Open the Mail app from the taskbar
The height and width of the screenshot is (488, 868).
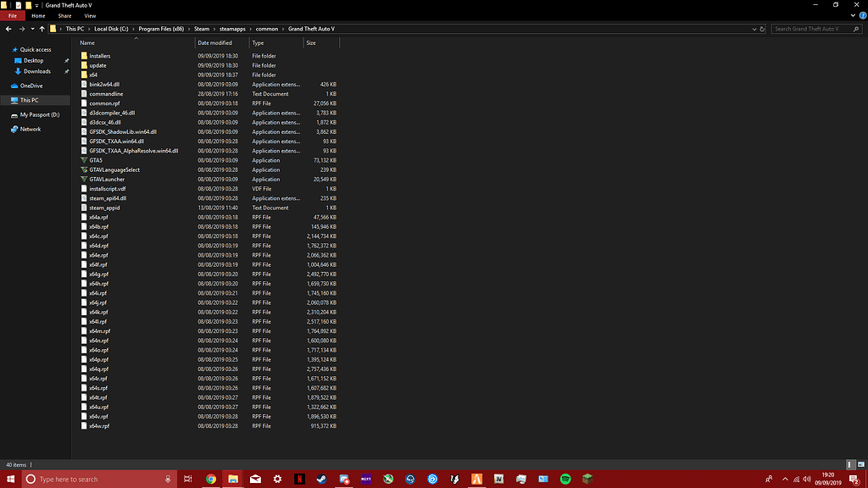coord(255,479)
